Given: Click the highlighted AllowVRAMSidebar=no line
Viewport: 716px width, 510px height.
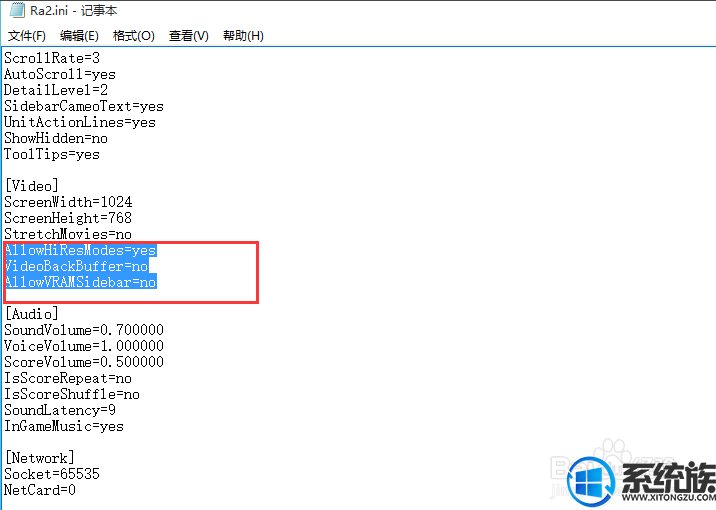Looking at the screenshot, I should point(80,282).
